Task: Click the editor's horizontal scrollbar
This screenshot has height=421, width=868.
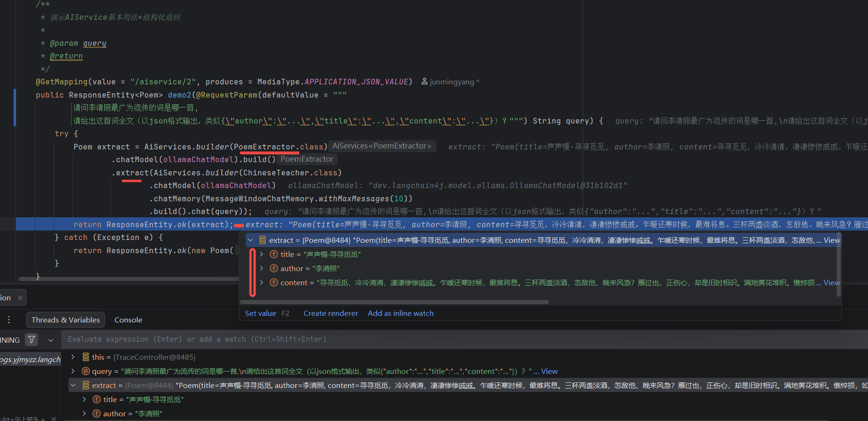Action: 128,279
